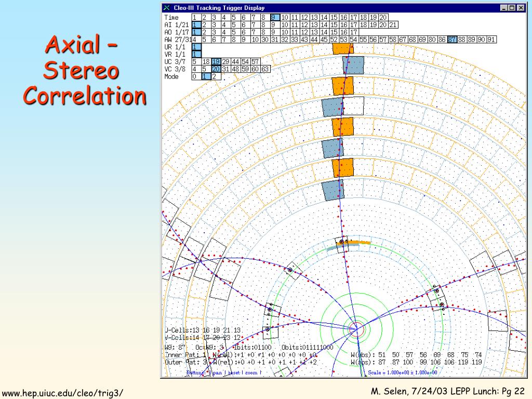Click UC row cell 44
Screen dimensions: 532x399
[x=235, y=62]
